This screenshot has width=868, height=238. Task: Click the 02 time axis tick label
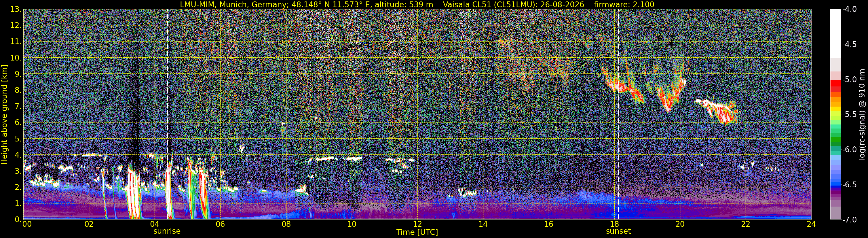(x=89, y=224)
